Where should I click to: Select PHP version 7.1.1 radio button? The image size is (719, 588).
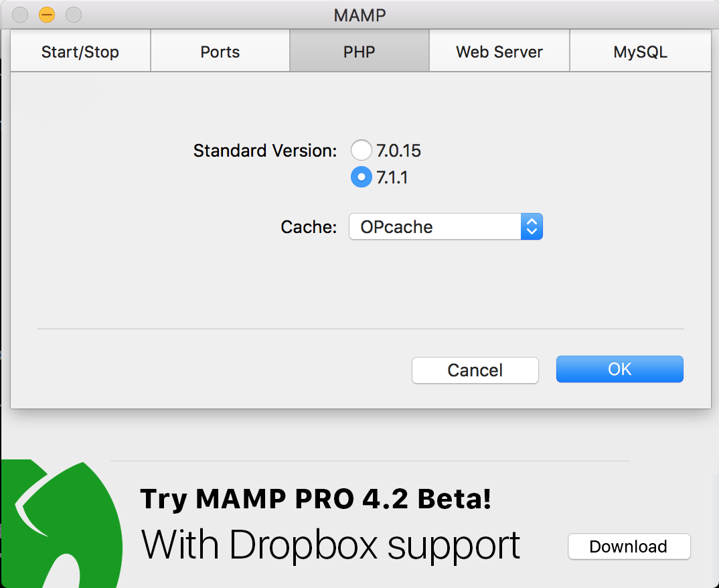(362, 177)
